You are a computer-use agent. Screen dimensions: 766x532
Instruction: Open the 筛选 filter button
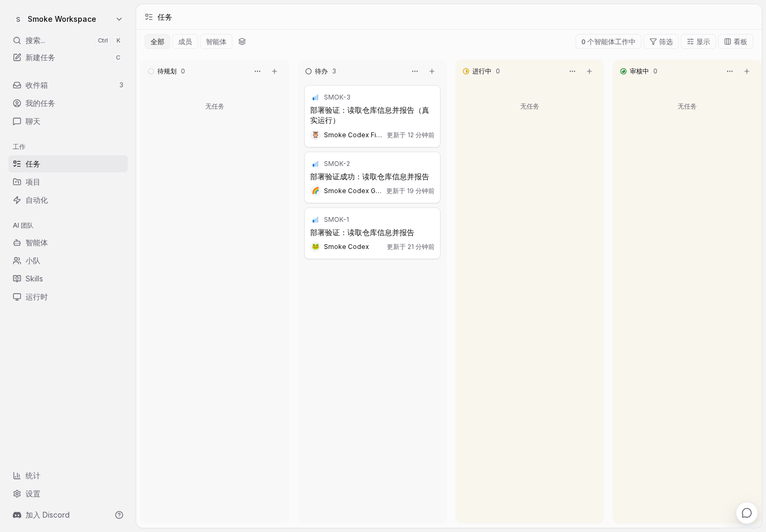[x=661, y=41]
